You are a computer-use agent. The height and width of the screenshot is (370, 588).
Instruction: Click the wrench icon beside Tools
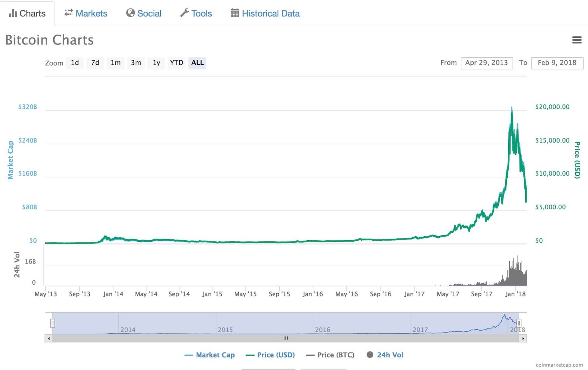pyautogui.click(x=185, y=12)
